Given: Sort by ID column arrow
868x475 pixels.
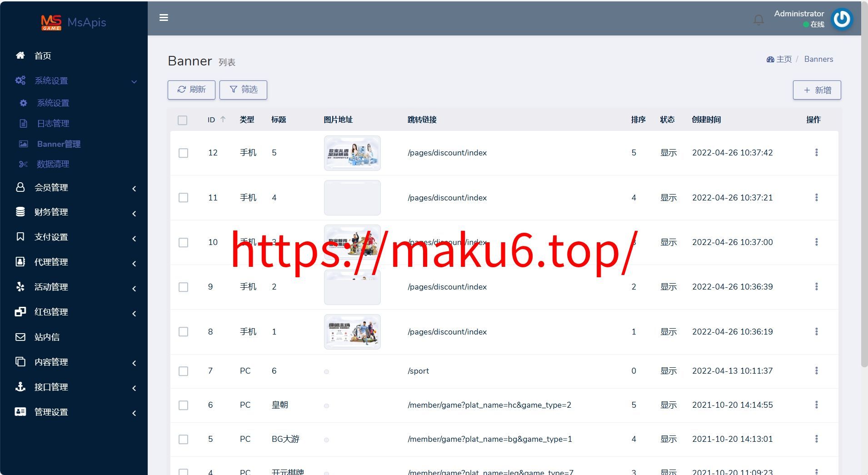Looking at the screenshot, I should coord(223,120).
